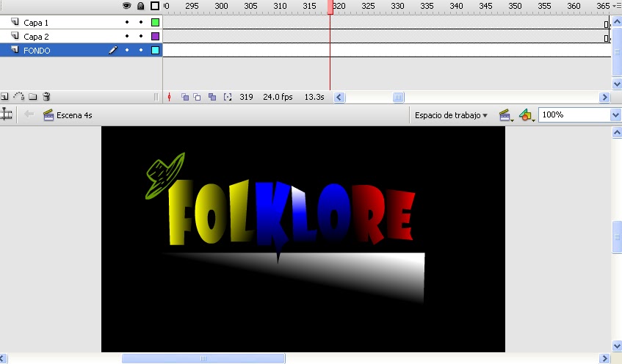622x364 pixels.
Task: Open Espacio de trabajo workspace dropdown
Action: coord(451,115)
